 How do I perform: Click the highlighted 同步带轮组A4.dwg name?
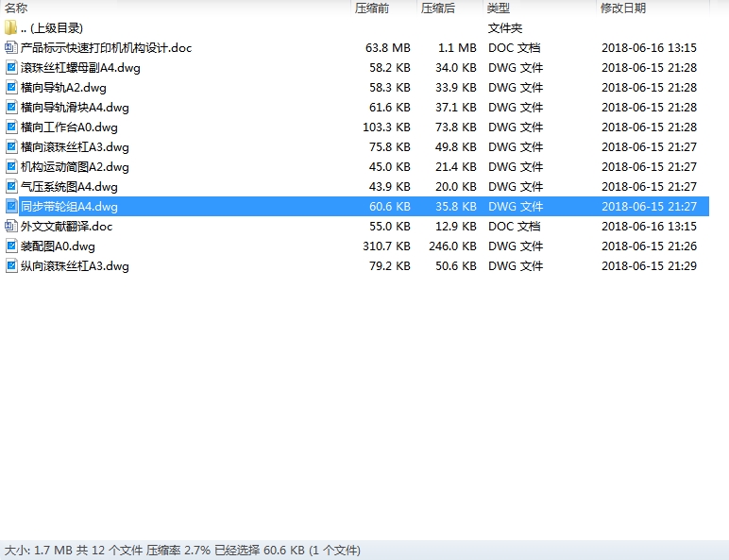pos(69,207)
